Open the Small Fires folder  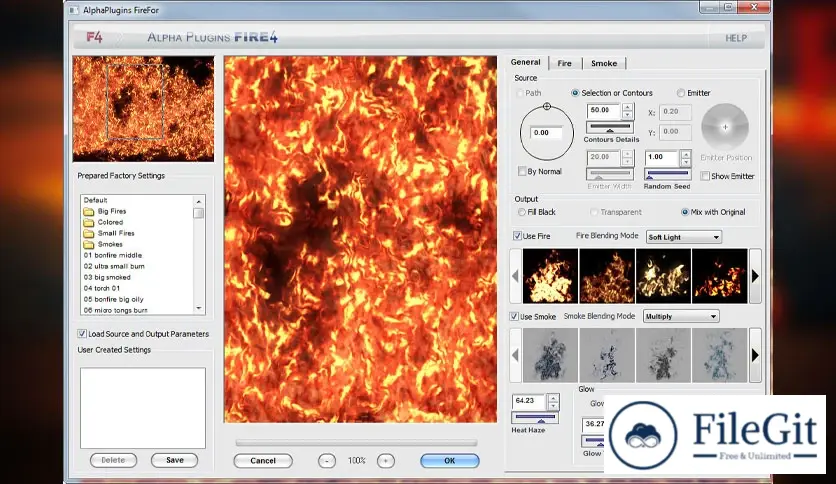(109, 233)
